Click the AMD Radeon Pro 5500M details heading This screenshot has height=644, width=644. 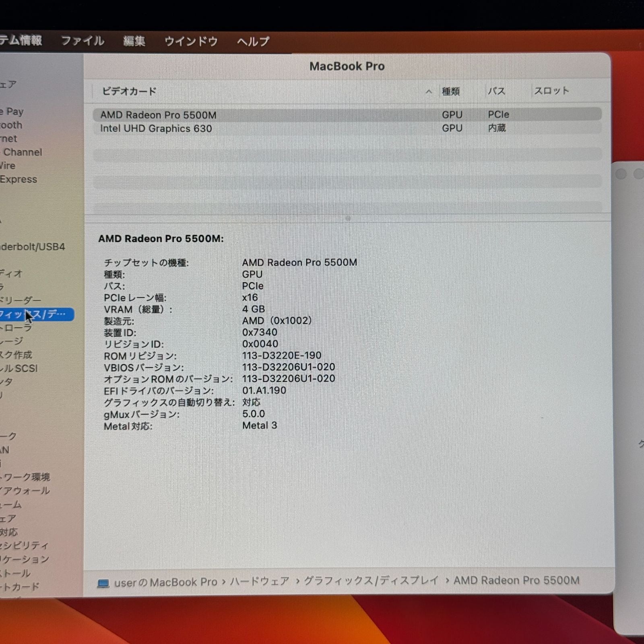pyautogui.click(x=161, y=239)
